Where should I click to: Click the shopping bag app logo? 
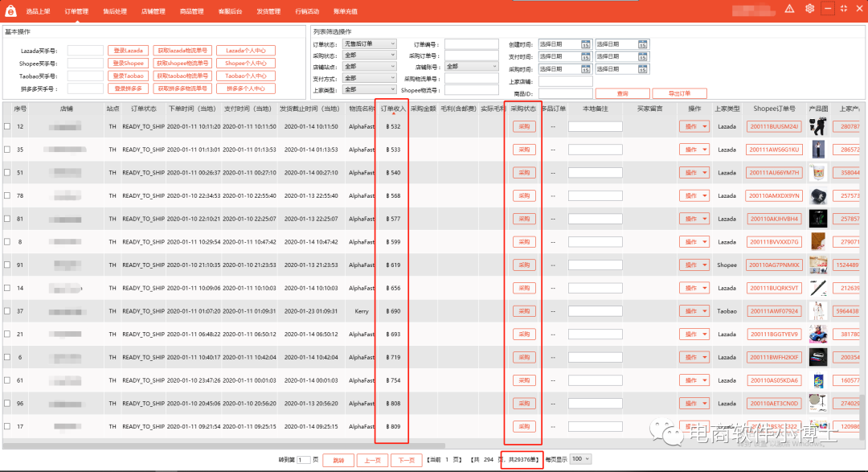(10, 10)
